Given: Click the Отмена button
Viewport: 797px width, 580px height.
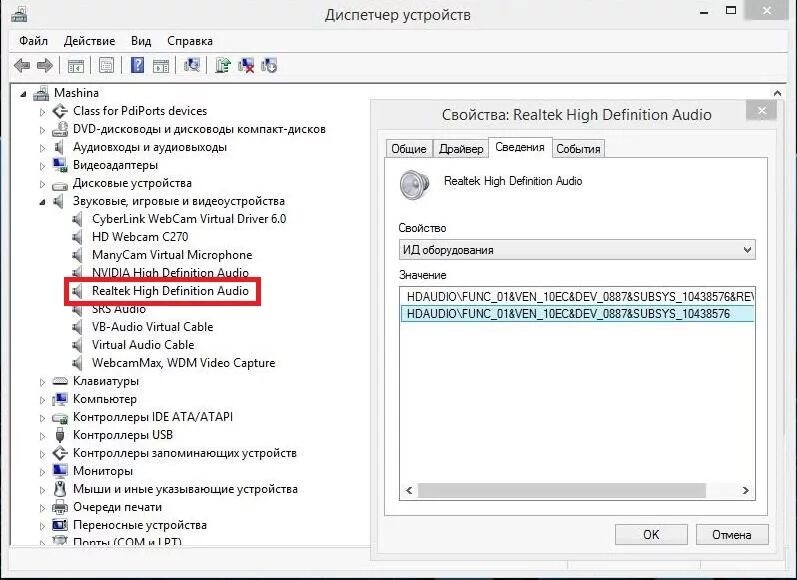Looking at the screenshot, I should tap(732, 535).
